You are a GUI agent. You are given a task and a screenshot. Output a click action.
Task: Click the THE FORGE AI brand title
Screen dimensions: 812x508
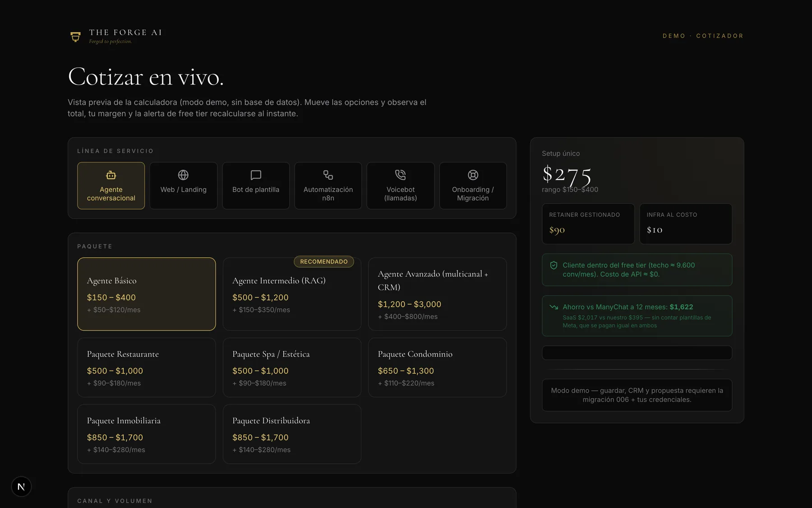coord(125,33)
